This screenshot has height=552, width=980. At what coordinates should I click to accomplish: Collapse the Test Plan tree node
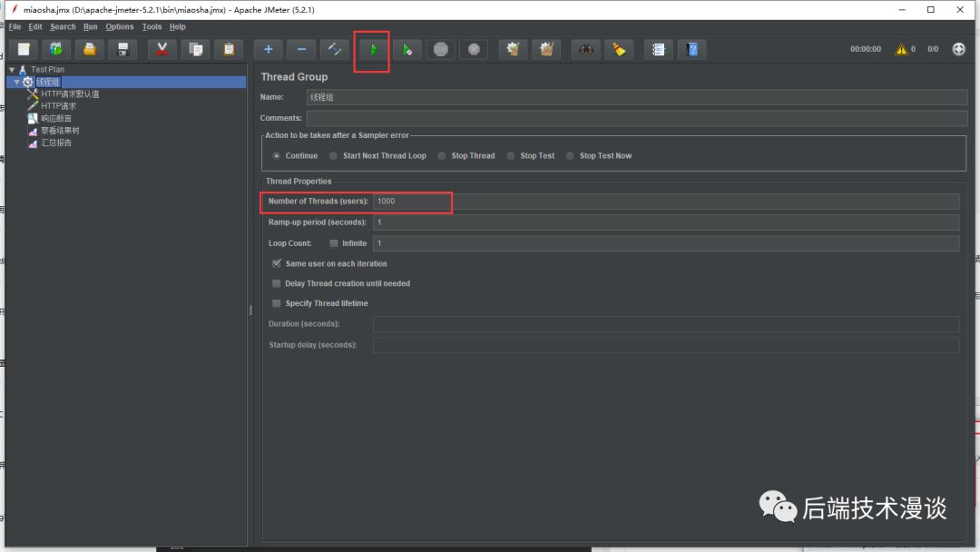click(12, 69)
